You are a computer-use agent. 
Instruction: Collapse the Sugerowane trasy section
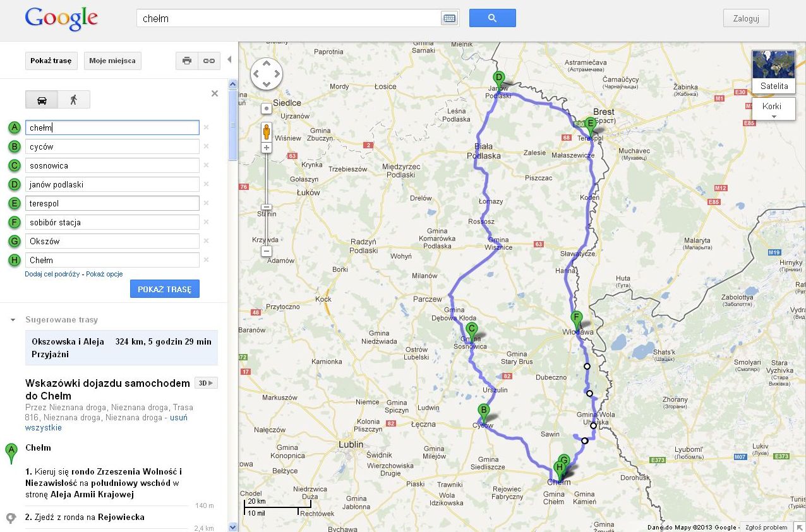(13, 320)
